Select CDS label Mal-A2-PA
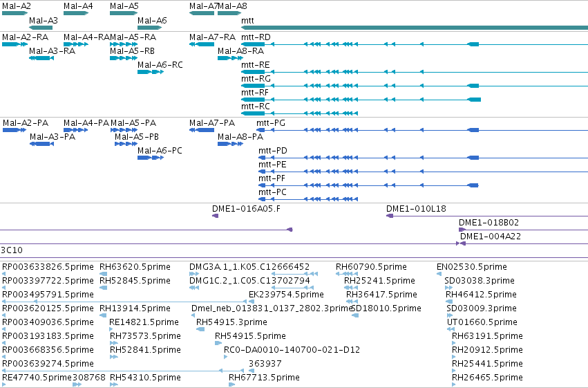Screen dimensions: 588x388 (26, 123)
